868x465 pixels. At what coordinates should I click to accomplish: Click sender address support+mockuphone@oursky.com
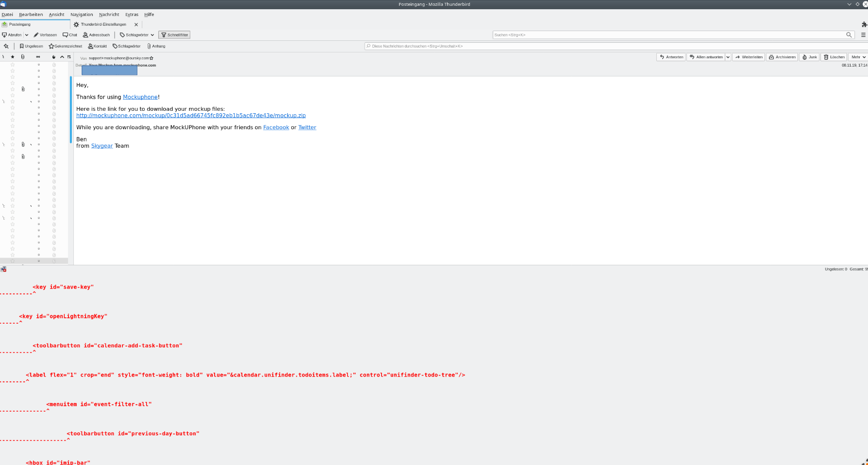[x=119, y=58]
